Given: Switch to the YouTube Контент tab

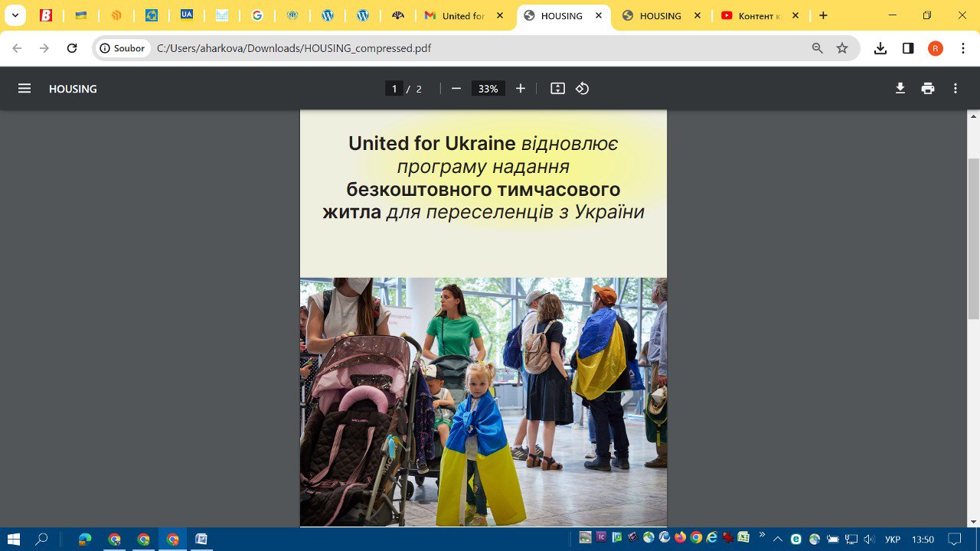Looking at the screenshot, I should [x=758, y=15].
